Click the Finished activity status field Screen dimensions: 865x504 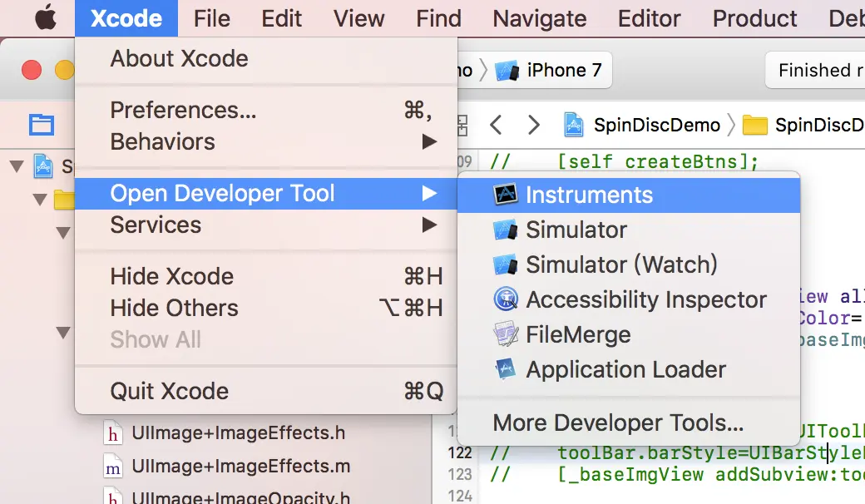coord(815,70)
